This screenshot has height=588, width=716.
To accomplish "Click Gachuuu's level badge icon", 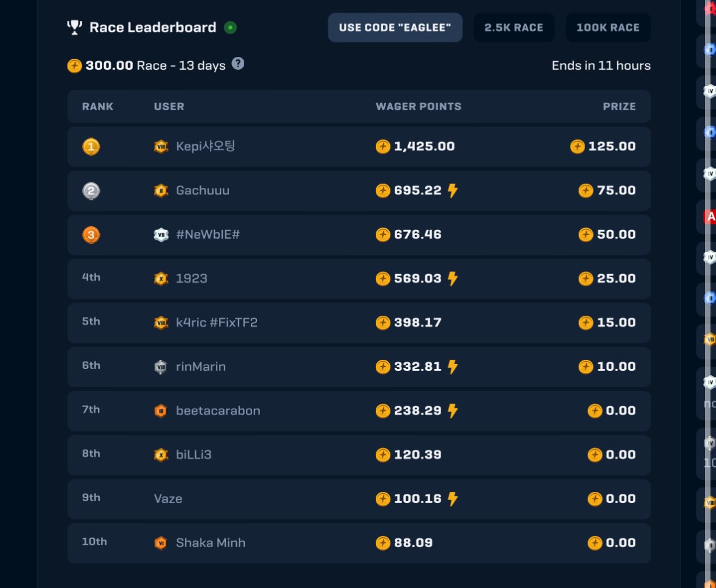I will point(161,190).
